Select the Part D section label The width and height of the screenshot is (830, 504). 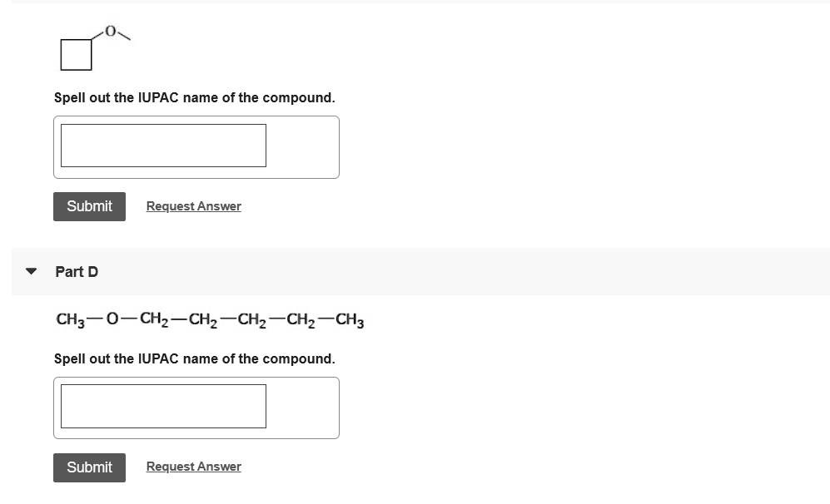pos(76,271)
